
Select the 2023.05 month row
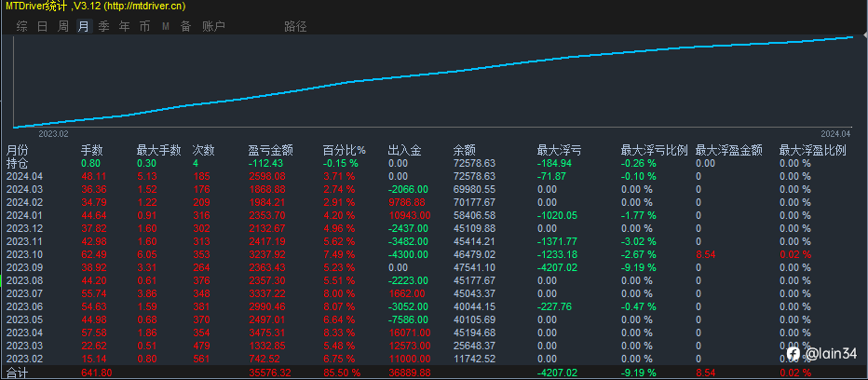tap(434, 319)
